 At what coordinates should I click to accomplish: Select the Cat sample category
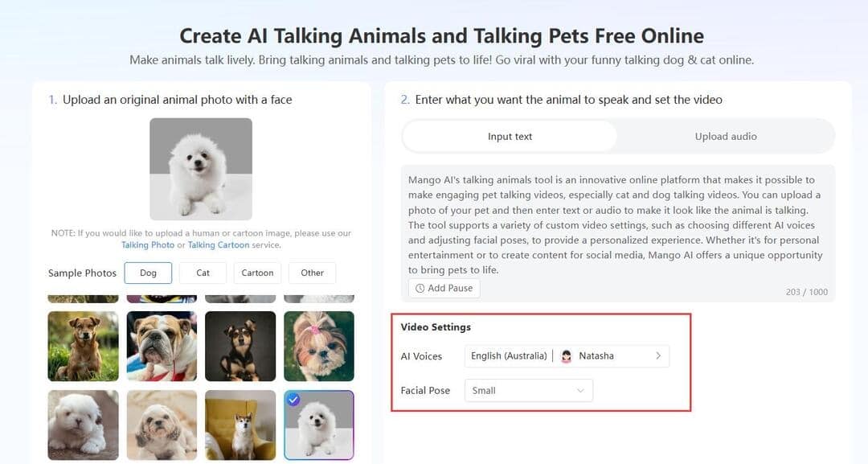[203, 273]
